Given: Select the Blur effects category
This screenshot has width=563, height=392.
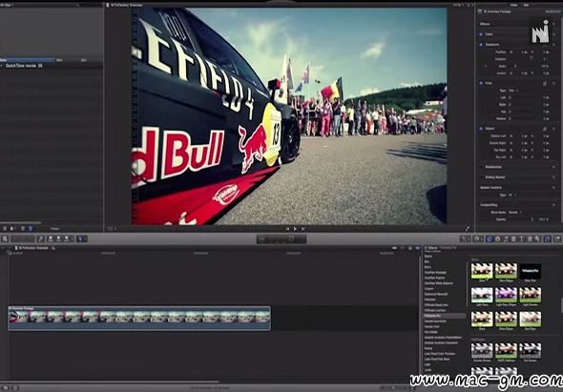Looking at the screenshot, I should pyautogui.click(x=427, y=261).
